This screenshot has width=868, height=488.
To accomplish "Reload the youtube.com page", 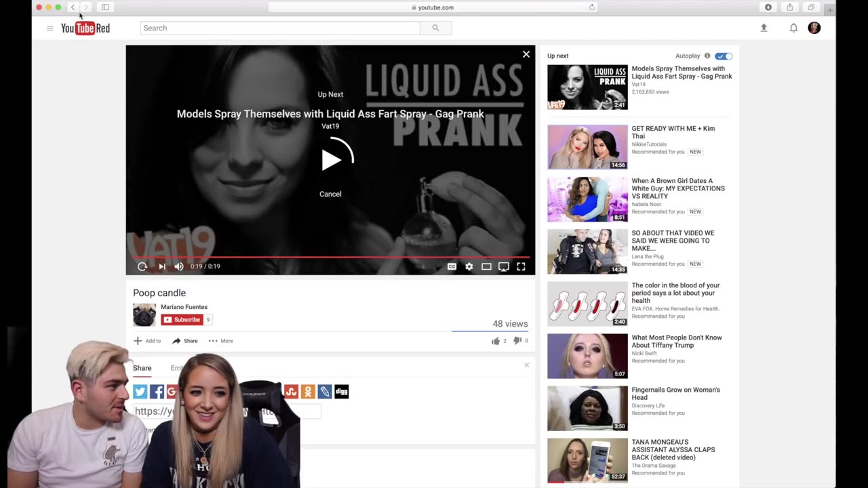I will 591,7.
